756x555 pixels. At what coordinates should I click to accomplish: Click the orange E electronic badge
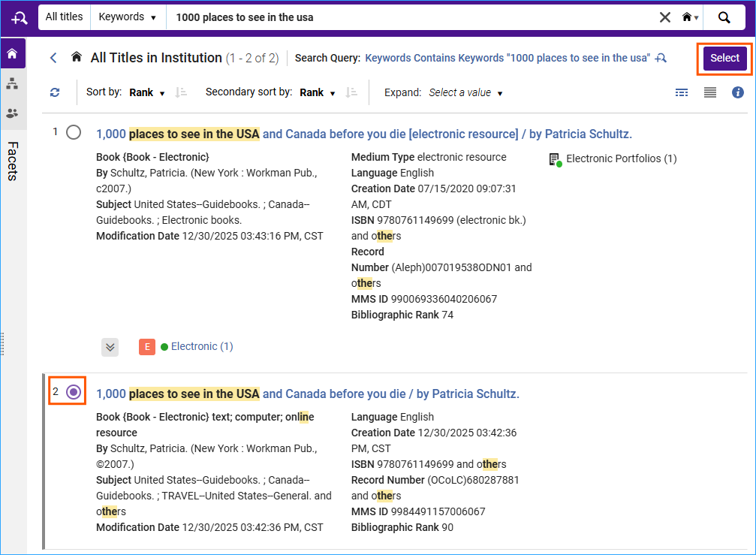(x=146, y=347)
